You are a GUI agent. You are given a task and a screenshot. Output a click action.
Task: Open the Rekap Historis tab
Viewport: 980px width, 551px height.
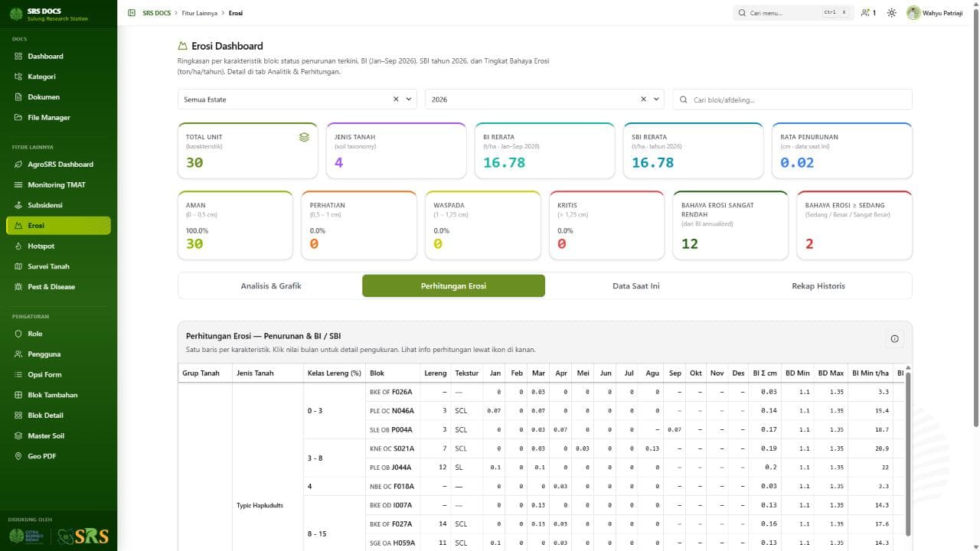tap(818, 286)
